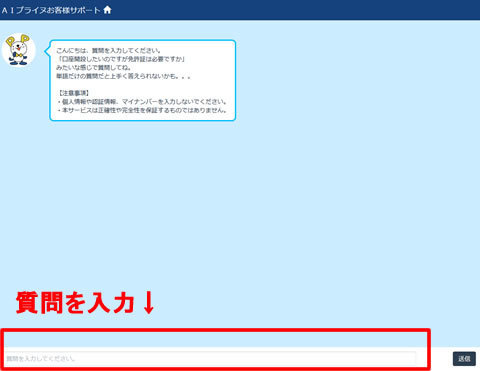This screenshot has height=371, width=480.
Task: Click the line about マイナンバー input warning
Action: (142, 101)
